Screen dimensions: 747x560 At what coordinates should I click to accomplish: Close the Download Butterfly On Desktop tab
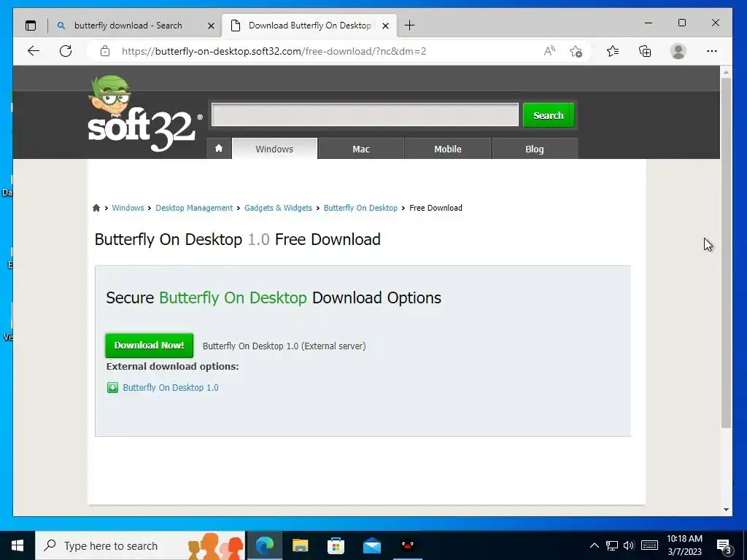click(x=385, y=26)
